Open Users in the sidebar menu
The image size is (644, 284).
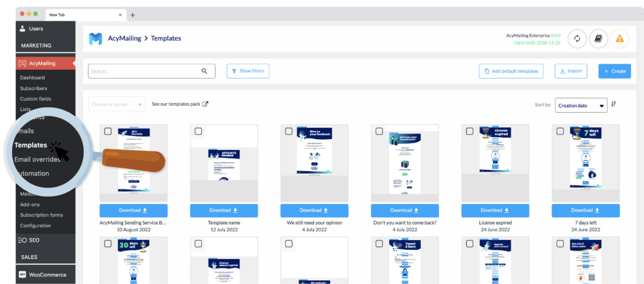[45, 29]
